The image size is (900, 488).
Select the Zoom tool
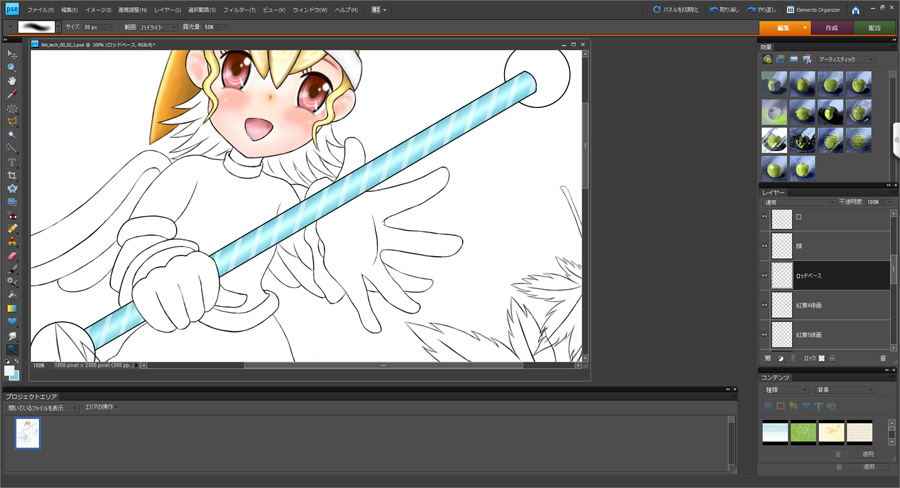(x=12, y=67)
